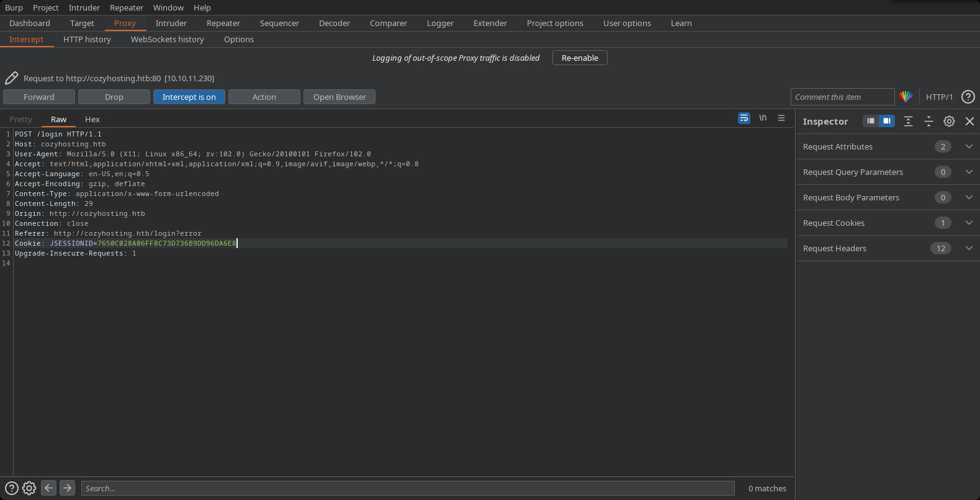The image size is (980, 500).
Task: Open the Project menu
Action: tap(46, 7)
